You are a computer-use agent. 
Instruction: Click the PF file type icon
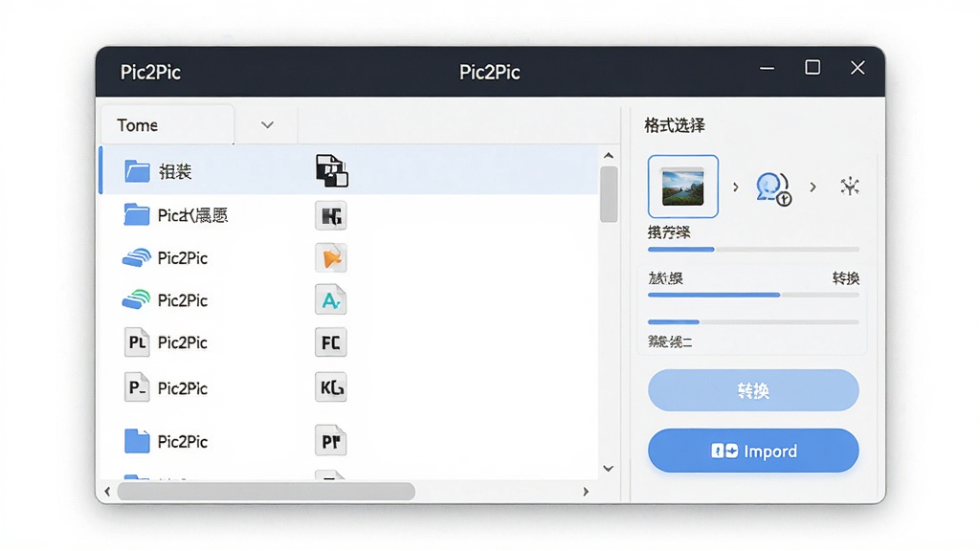(330, 441)
